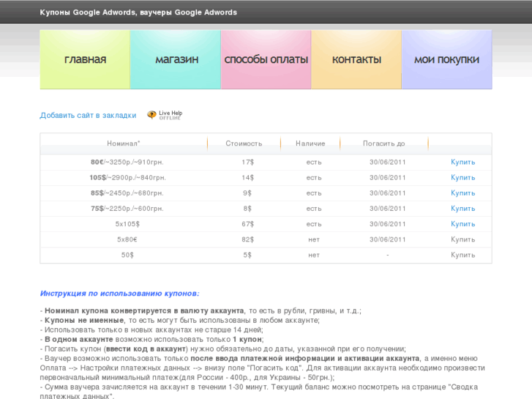Viewport: 532px width, 399px height.
Task: Click the Live Help offline icon
Action: [x=165, y=115]
